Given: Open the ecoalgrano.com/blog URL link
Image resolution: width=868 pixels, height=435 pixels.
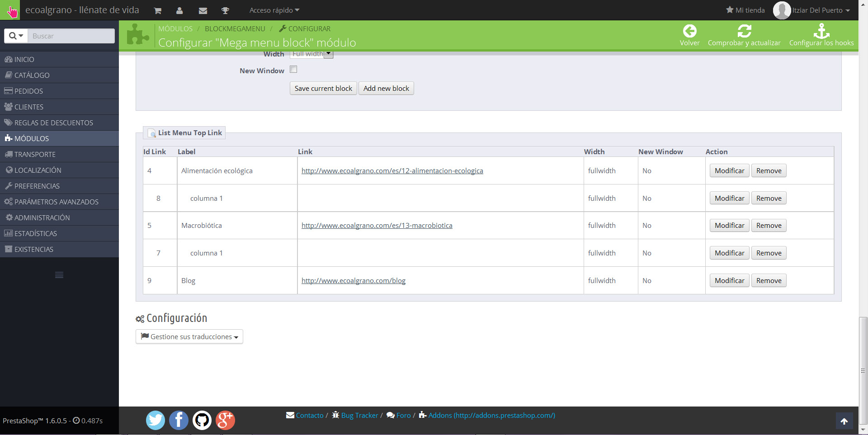Looking at the screenshot, I should [x=353, y=280].
